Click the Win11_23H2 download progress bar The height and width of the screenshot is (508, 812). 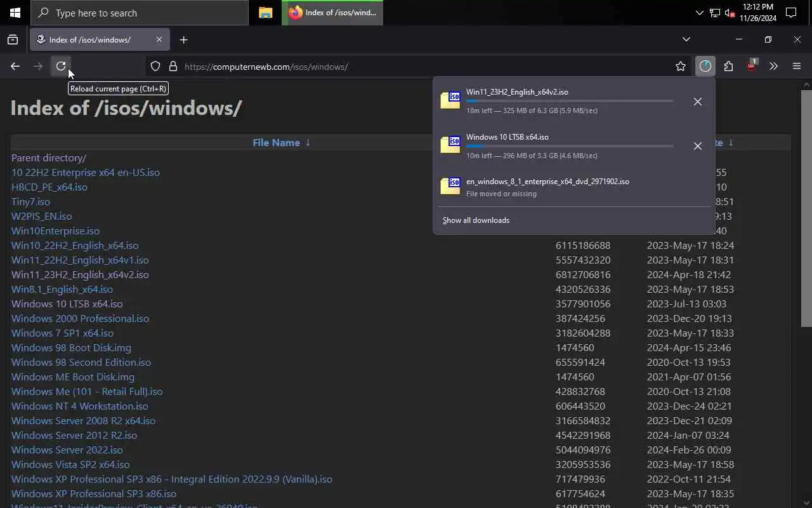570,101
